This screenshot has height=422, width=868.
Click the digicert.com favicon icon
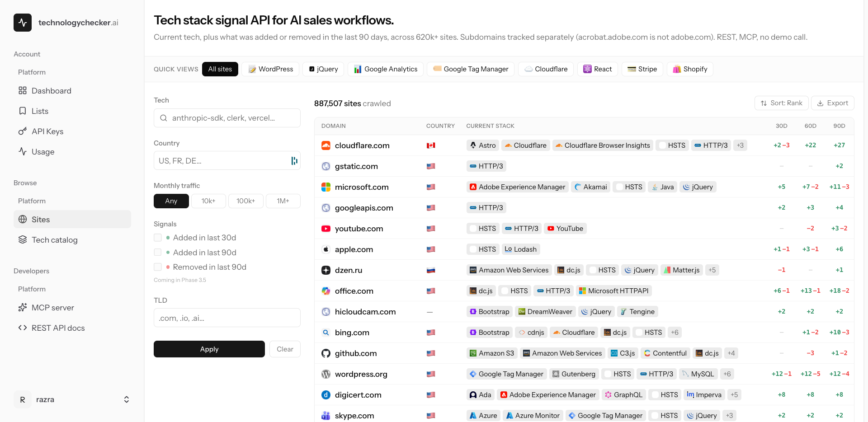[326, 395]
